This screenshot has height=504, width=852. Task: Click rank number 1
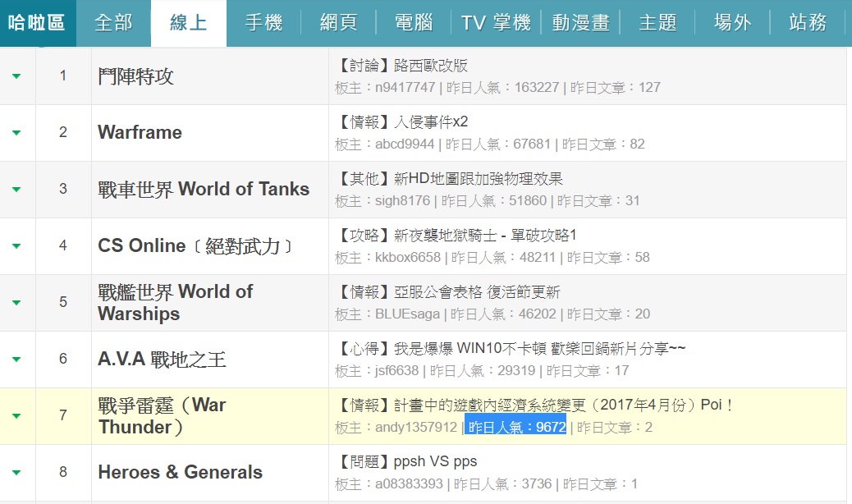pos(63,76)
